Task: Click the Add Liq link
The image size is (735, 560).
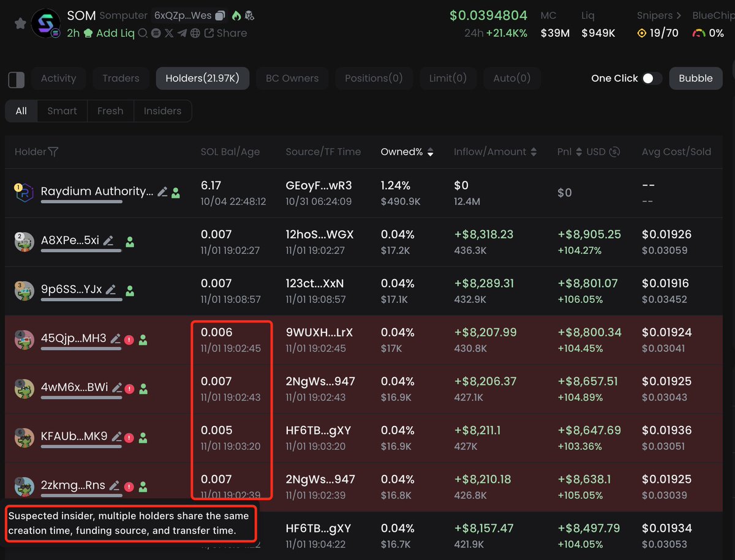Action: point(116,33)
